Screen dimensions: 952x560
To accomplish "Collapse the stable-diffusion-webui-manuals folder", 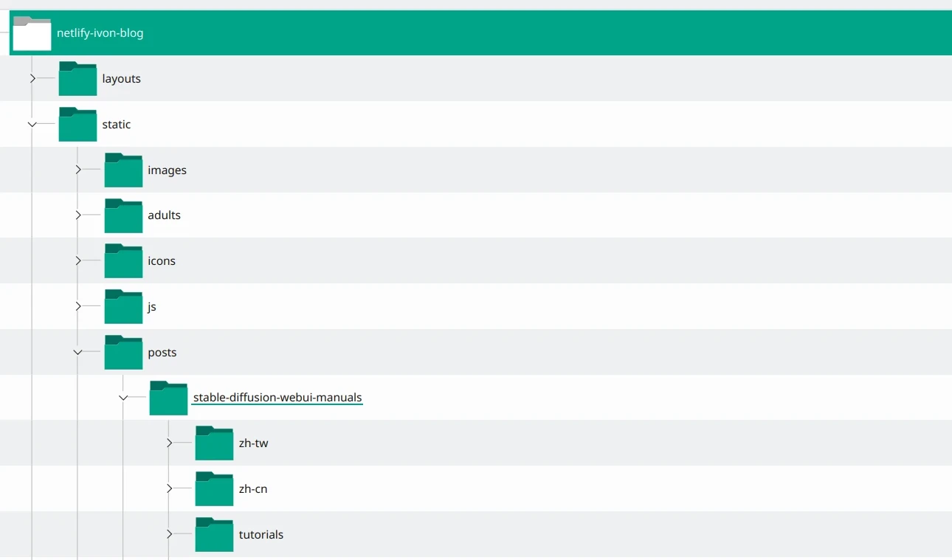I will point(123,398).
